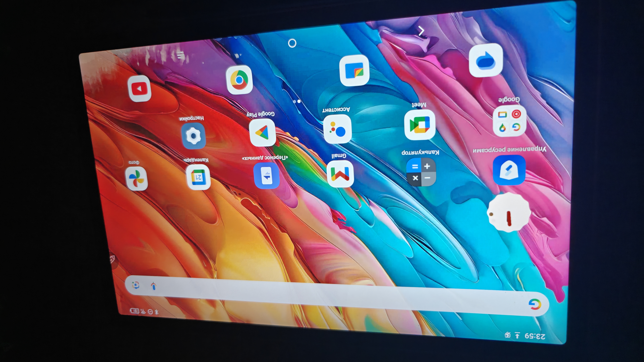Open the YouTube app
The height and width of the screenshot is (362, 644).
pos(139,88)
